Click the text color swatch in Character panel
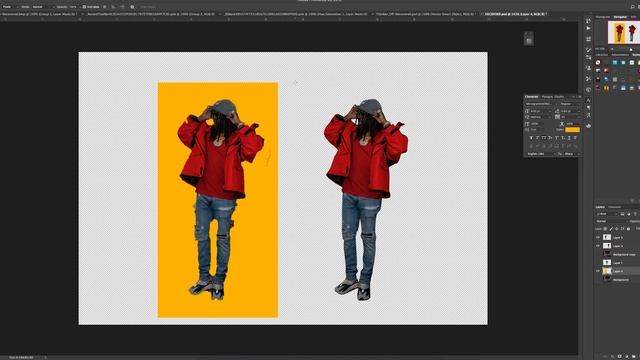Screen dimensions: 640x360 click(573, 129)
